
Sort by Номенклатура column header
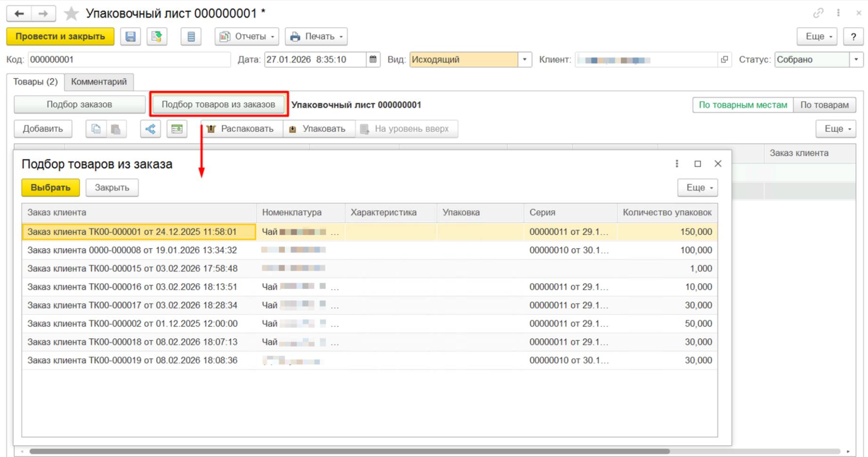pos(301,212)
